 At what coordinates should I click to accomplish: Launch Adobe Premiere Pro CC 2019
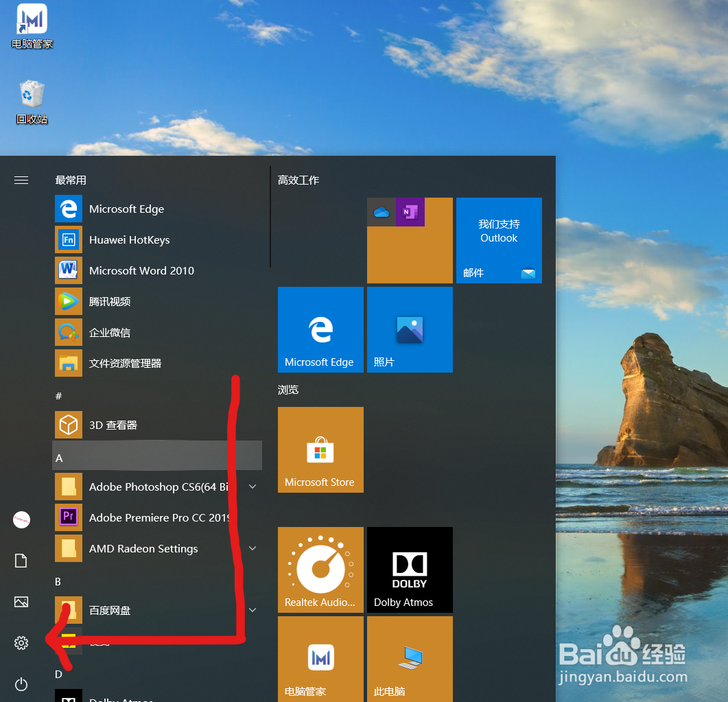pos(158,517)
